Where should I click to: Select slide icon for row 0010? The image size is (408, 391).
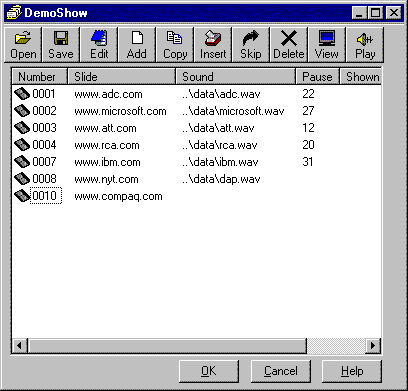[x=22, y=196]
